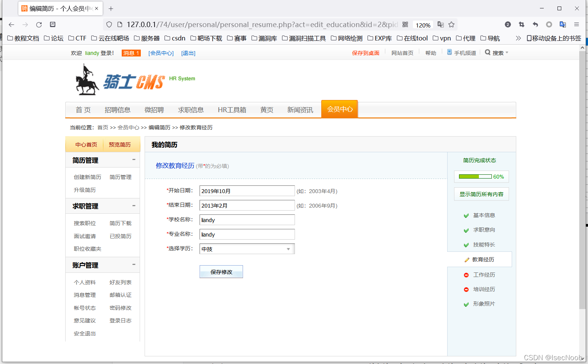This screenshot has width=588, height=364.
Task: Open the 搜索 dropdown arrow at top right
Action: click(x=506, y=52)
